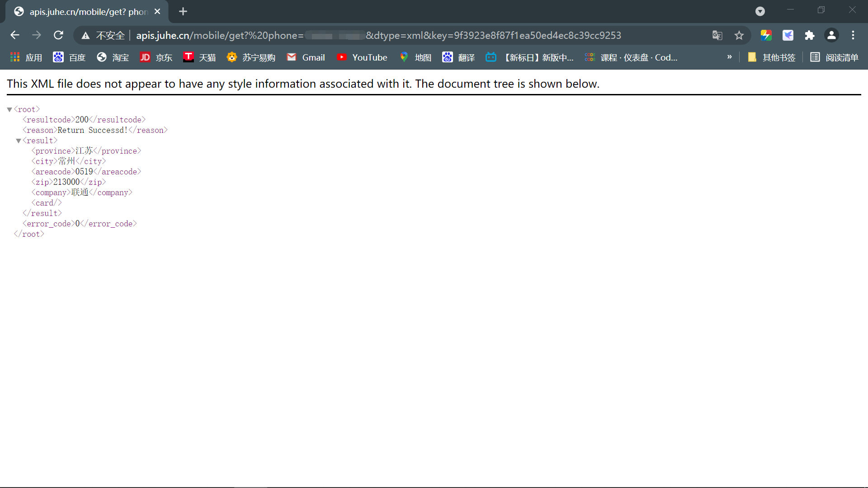This screenshot has width=868, height=488.
Task: Open the Extensions puzzle icon
Action: [x=809, y=35]
